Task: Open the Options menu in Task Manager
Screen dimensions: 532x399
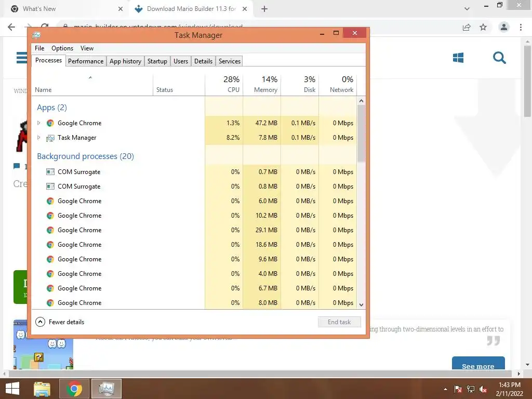Action: pyautogui.click(x=62, y=48)
